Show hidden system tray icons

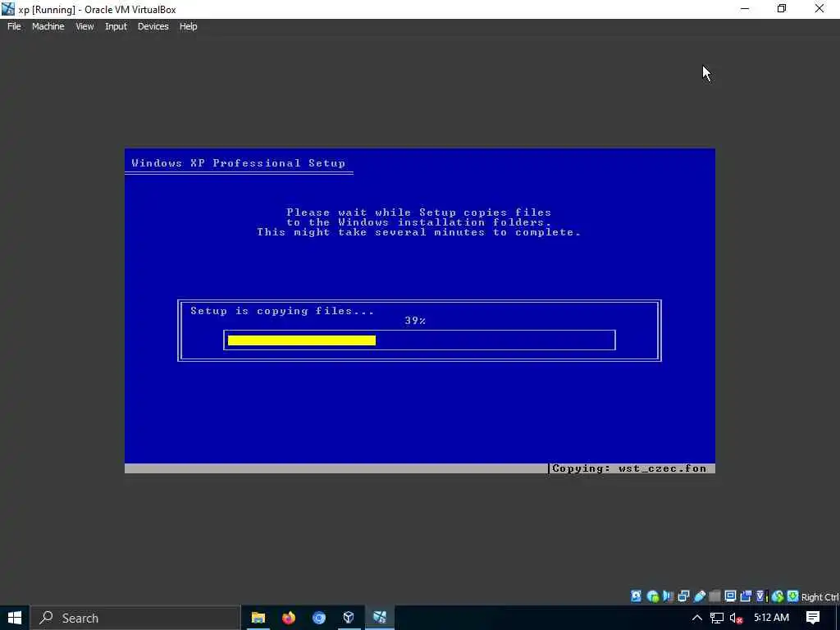(x=697, y=618)
